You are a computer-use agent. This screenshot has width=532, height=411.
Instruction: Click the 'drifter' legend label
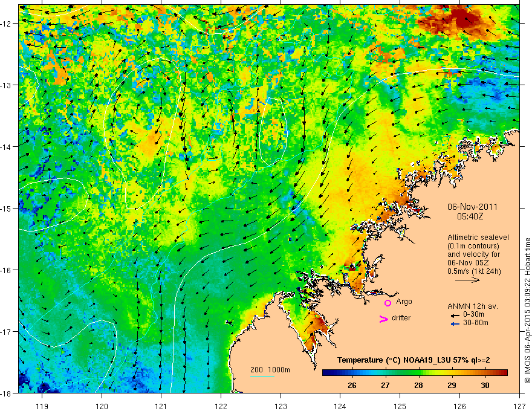401,318
